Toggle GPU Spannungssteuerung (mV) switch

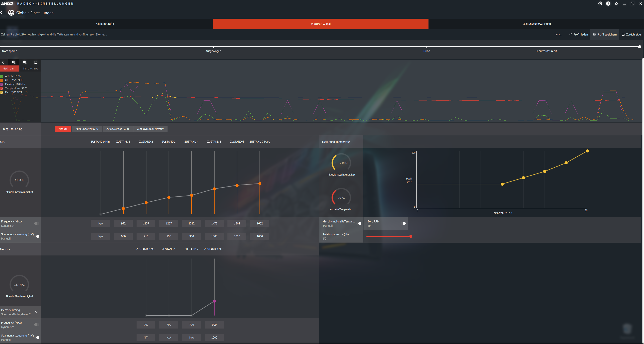click(37, 236)
